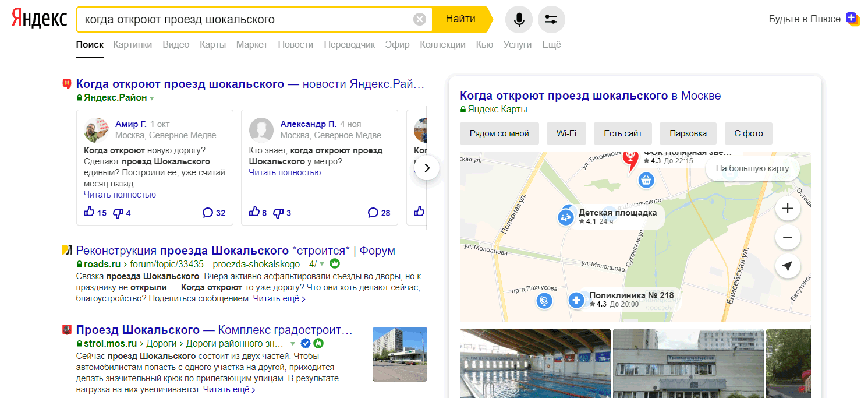Click Амир Г. avatar

point(97,130)
